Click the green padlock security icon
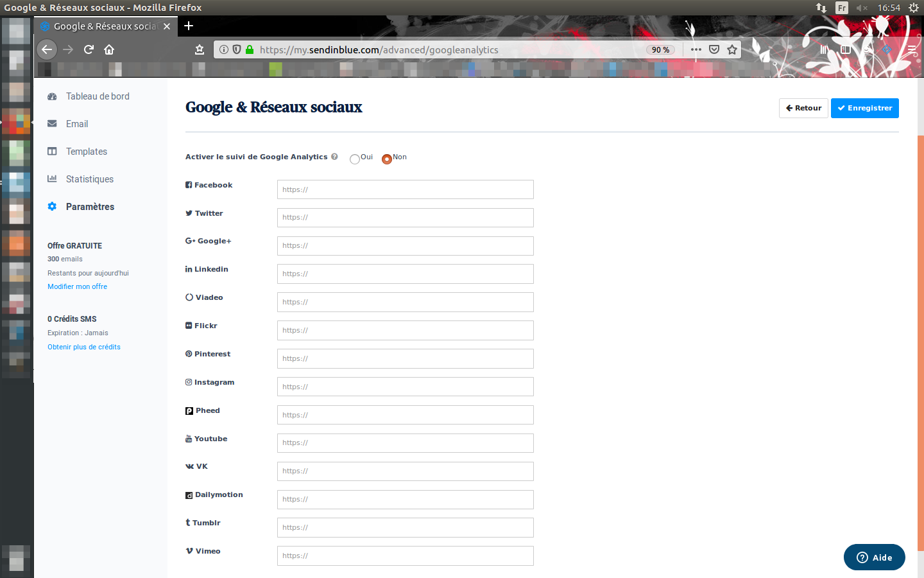Screen dimensions: 924x578 coord(250,49)
